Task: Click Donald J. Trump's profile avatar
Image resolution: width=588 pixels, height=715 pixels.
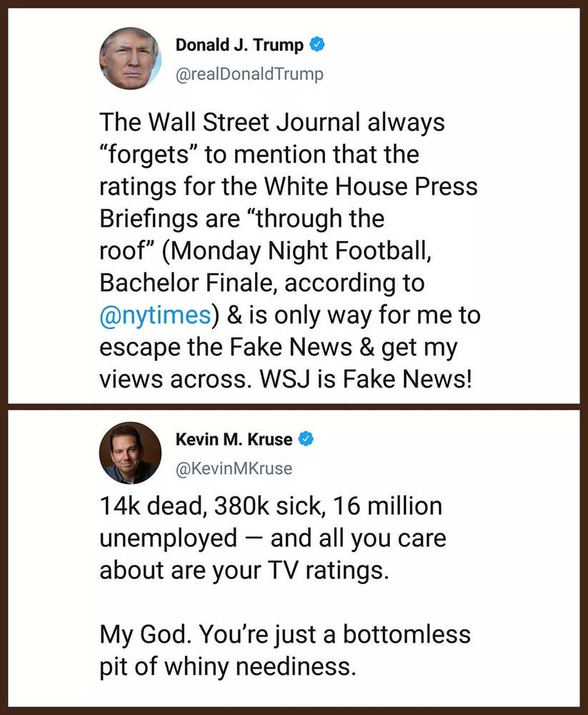Action: (131, 58)
